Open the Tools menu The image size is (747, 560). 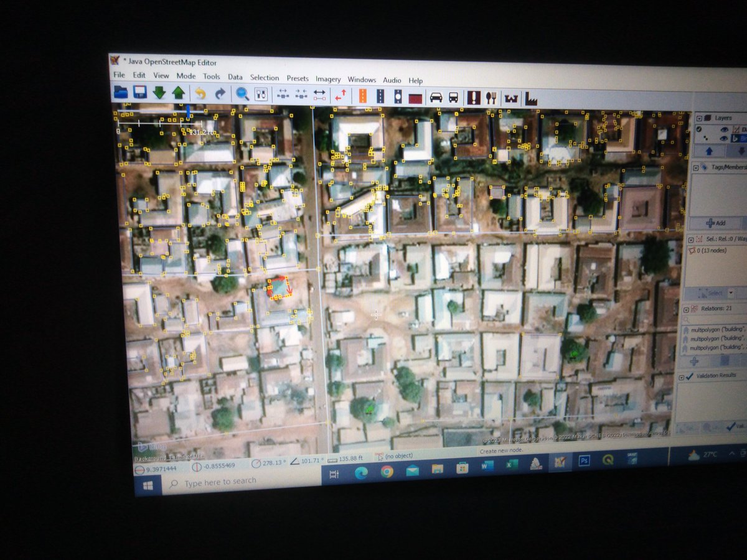point(211,77)
